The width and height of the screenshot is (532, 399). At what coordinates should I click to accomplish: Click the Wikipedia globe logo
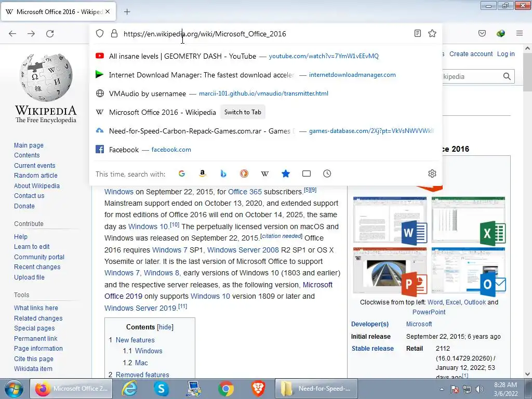46,77
